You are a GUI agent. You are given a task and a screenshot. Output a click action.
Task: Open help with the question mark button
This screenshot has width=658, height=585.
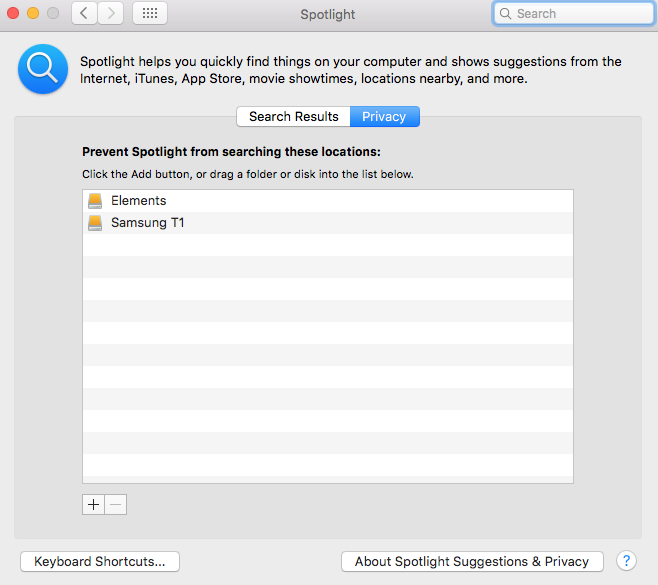pos(626,561)
